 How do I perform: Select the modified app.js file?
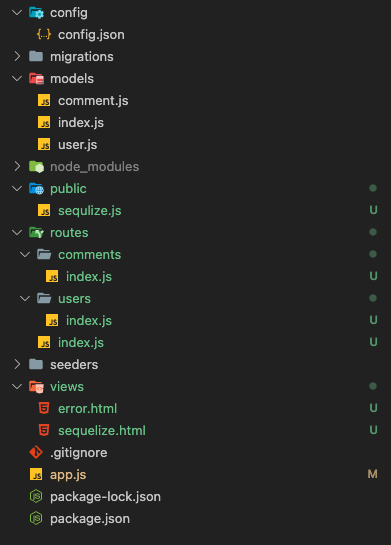pyautogui.click(x=68, y=474)
